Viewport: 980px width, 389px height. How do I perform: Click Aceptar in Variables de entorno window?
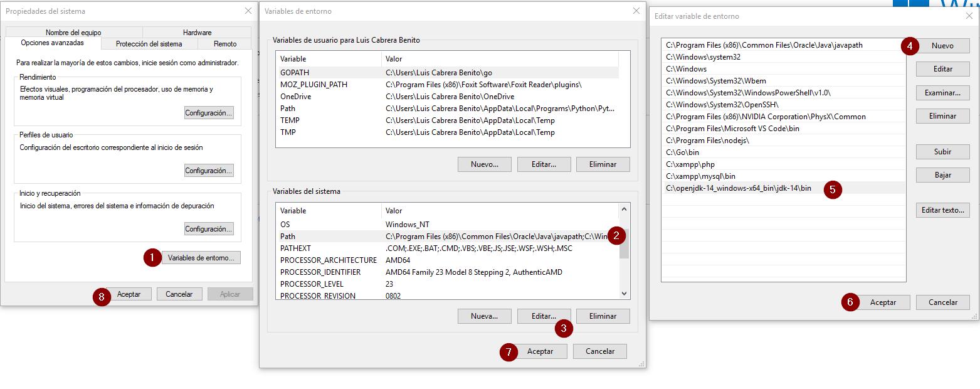[540, 351]
